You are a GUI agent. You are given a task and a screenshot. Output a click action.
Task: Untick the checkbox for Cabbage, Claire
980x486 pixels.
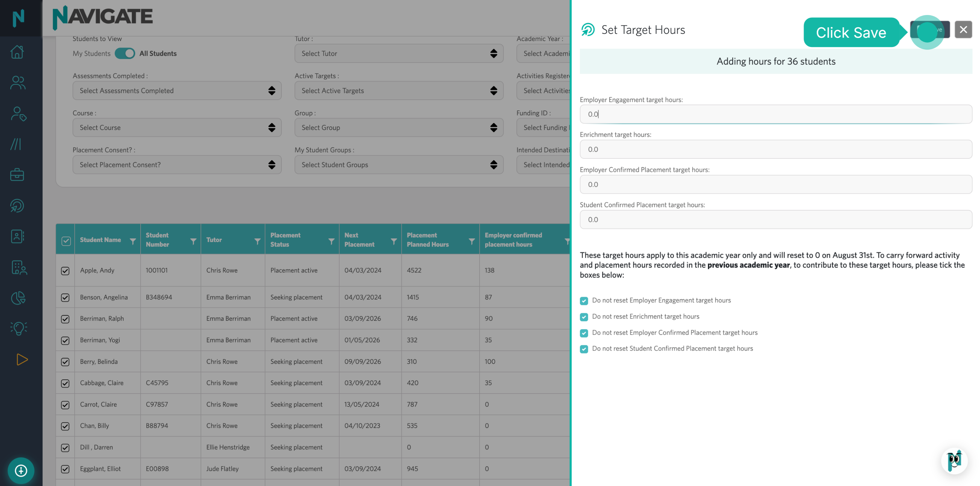tap(65, 383)
